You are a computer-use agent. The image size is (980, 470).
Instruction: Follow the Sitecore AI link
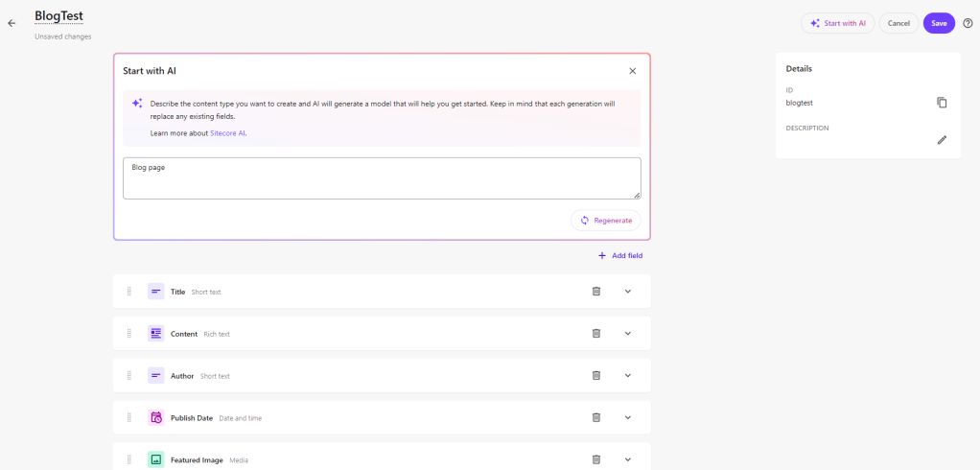tap(228, 133)
